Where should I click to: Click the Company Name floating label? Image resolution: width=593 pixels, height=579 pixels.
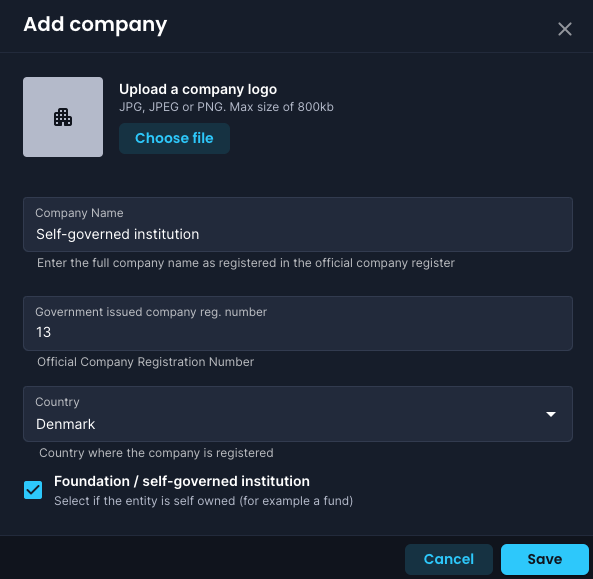(x=79, y=213)
